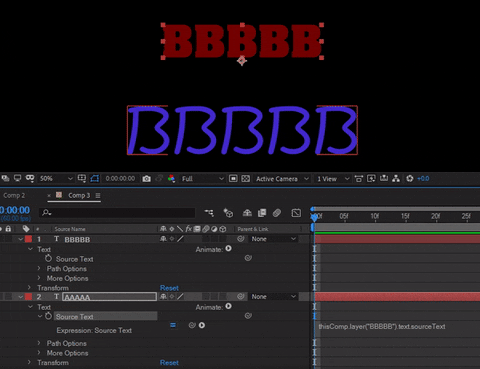Switch to the Comp 2 tab
This screenshot has width=480, height=369.
(x=14, y=195)
